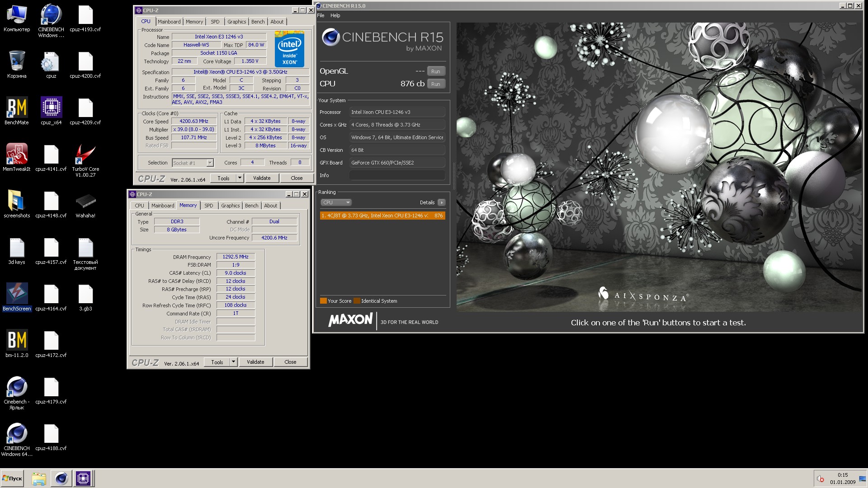The image size is (868, 488).
Task: Expand Tools dropdown arrow in upper CPU-Z
Action: coord(240,178)
